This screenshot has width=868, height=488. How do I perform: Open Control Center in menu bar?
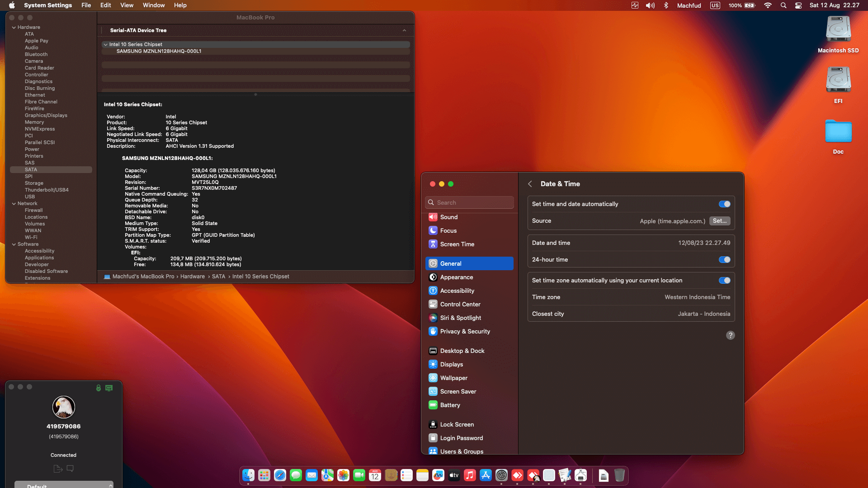click(798, 5)
